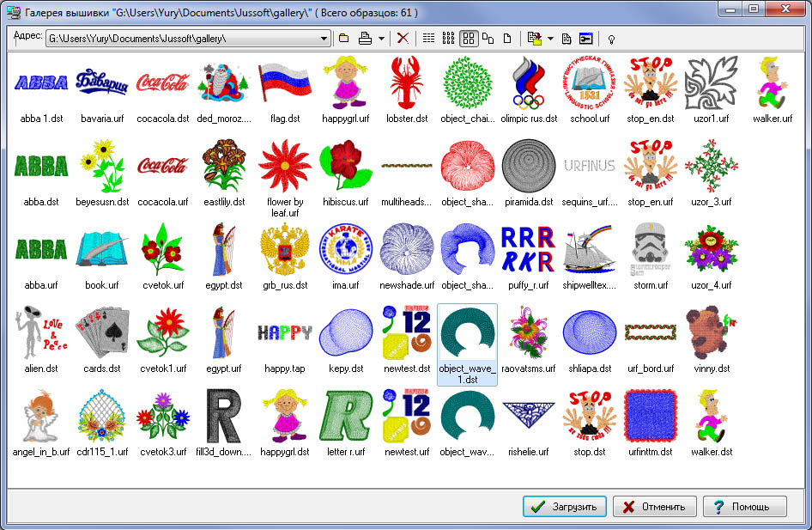Switch to list view icon
The image size is (812, 530).
tap(429, 39)
